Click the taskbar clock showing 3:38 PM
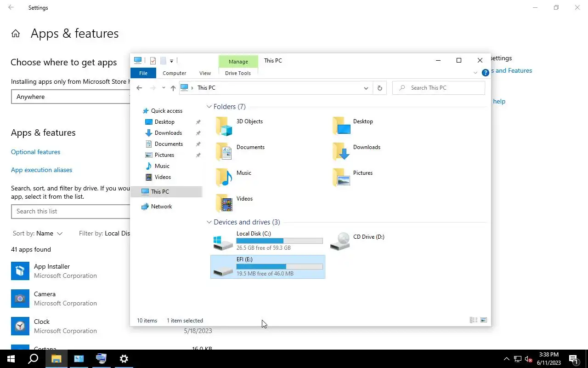The width and height of the screenshot is (588, 368). click(549, 359)
